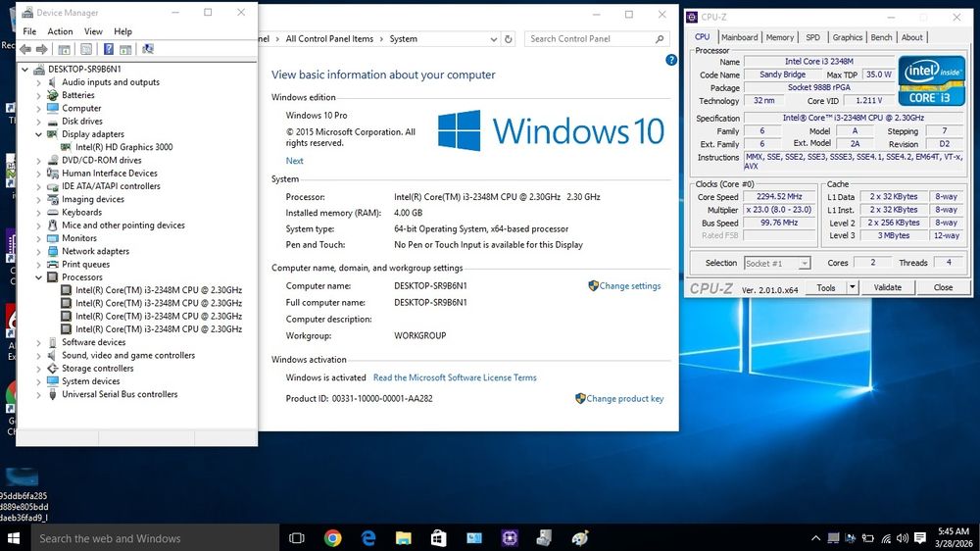
Task: Click the Change settings link
Action: pos(630,286)
